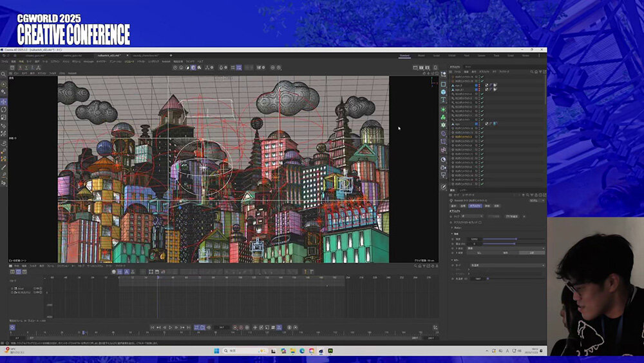Select the Scale tool in left toolbar

coord(3,117)
